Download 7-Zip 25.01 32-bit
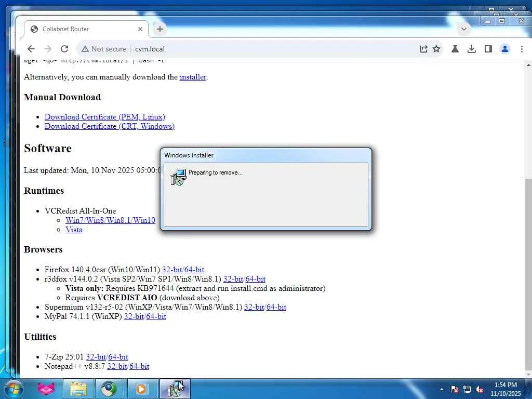 pos(96,357)
